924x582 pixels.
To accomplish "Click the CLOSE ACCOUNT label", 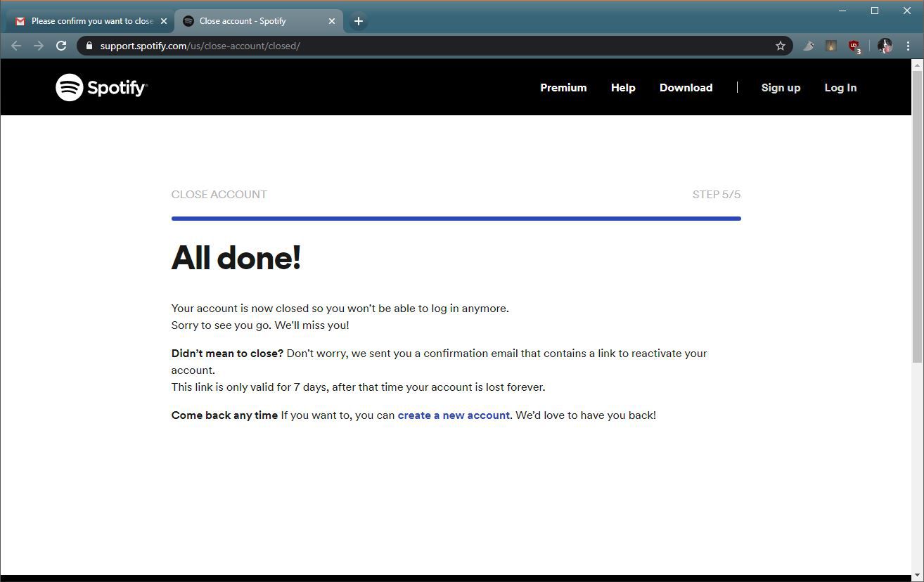I will [x=219, y=195].
